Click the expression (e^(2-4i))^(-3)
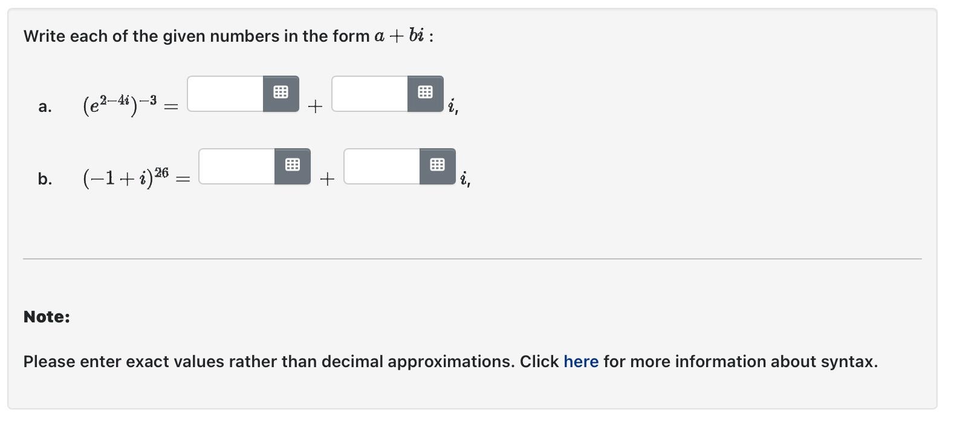 click(x=118, y=105)
